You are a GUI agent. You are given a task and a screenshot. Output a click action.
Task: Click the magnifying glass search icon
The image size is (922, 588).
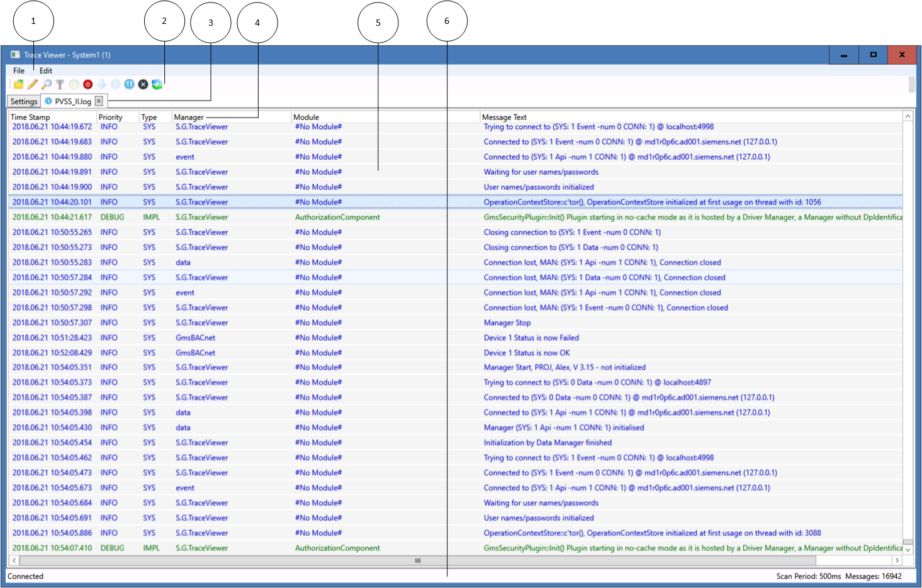47,84
